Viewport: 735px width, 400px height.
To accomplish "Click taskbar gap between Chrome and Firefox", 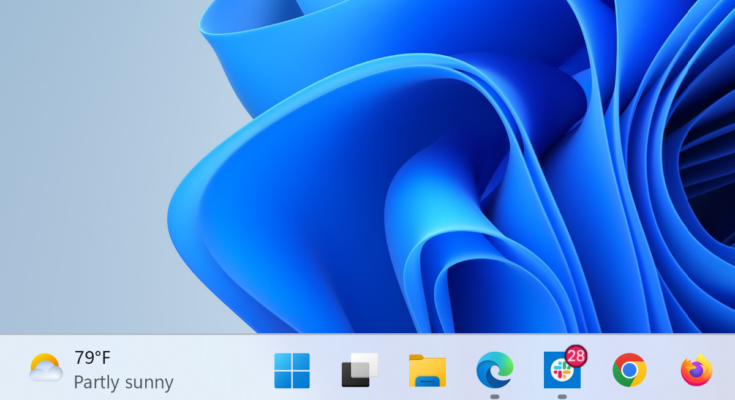I will tap(663, 370).
